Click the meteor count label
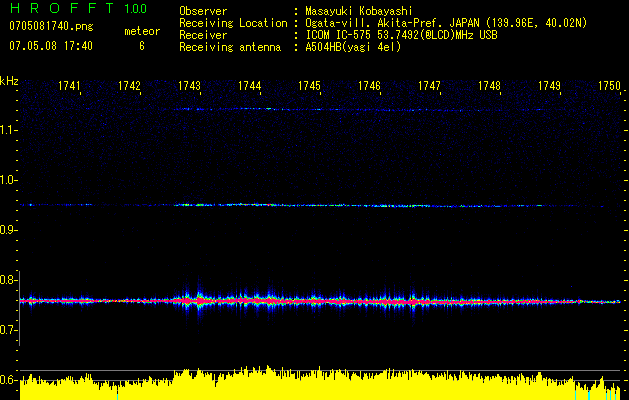The width and height of the screenshot is (629, 400). [141, 32]
